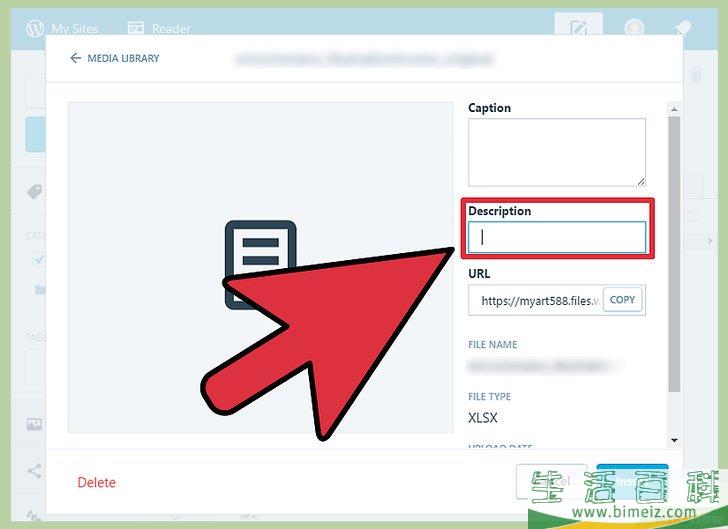Image resolution: width=728 pixels, height=529 pixels.
Task: Copy the file URL with COPY button
Action: point(622,300)
